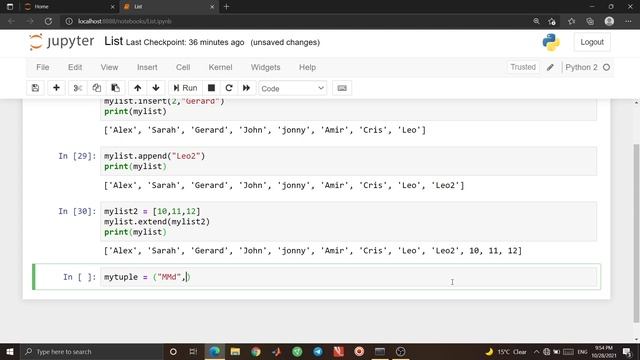Screen dimensions: 640x360
Task: Move selected cell down arrow
Action: 156,88
